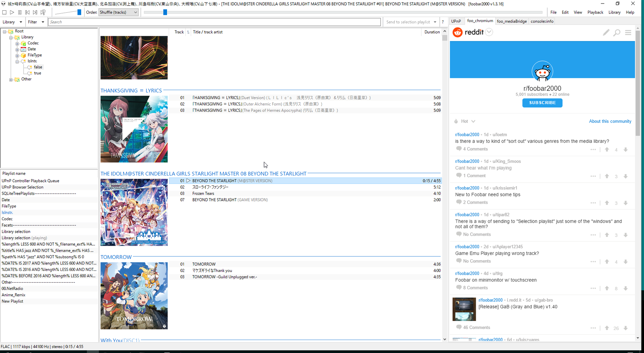
Task: Open more options for "New to Foobar" post
Action: (x=593, y=203)
